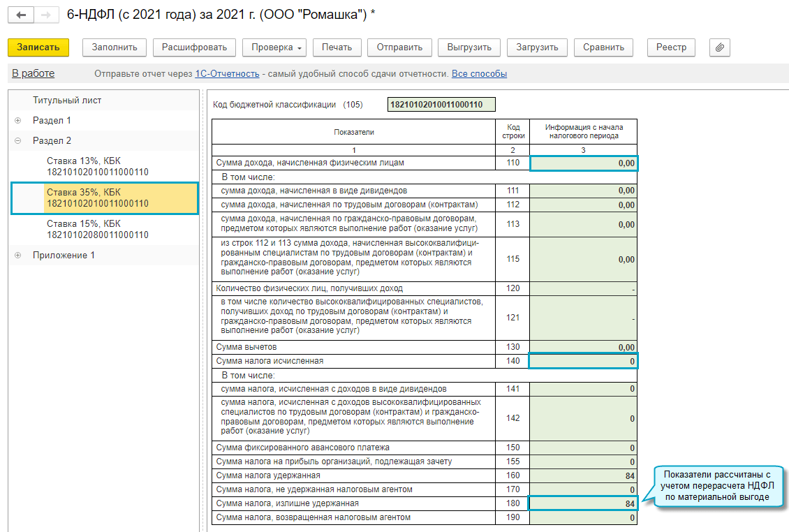Click the Расшифровать button
Viewport: 789px width, 532px height.
(194, 47)
